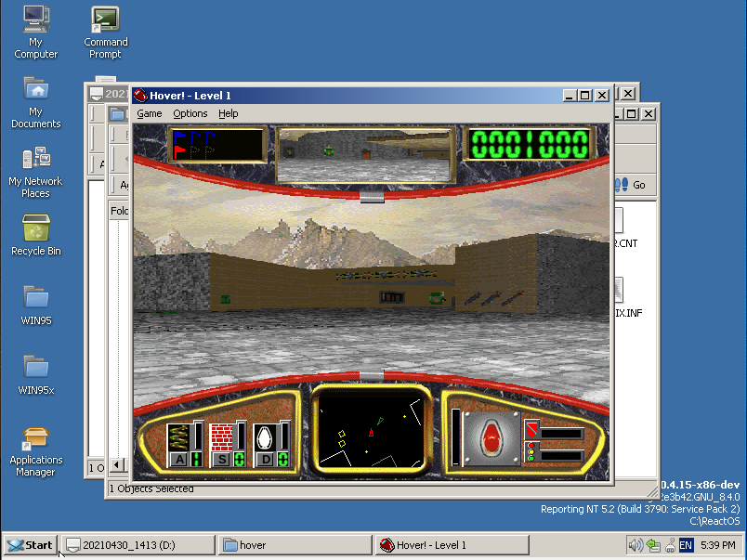Open the WIN95 folder on desktop
Screen dimensions: 747x560
tap(35, 305)
